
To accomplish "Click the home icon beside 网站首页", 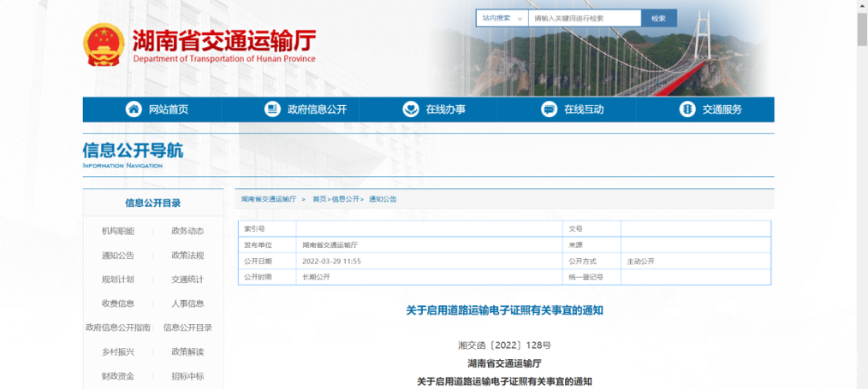I will click(134, 109).
